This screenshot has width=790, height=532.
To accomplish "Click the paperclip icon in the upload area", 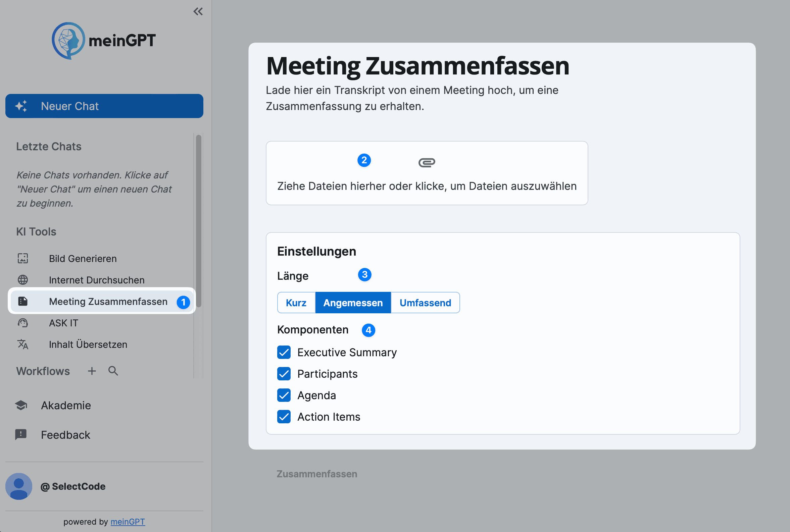I will pos(427,162).
